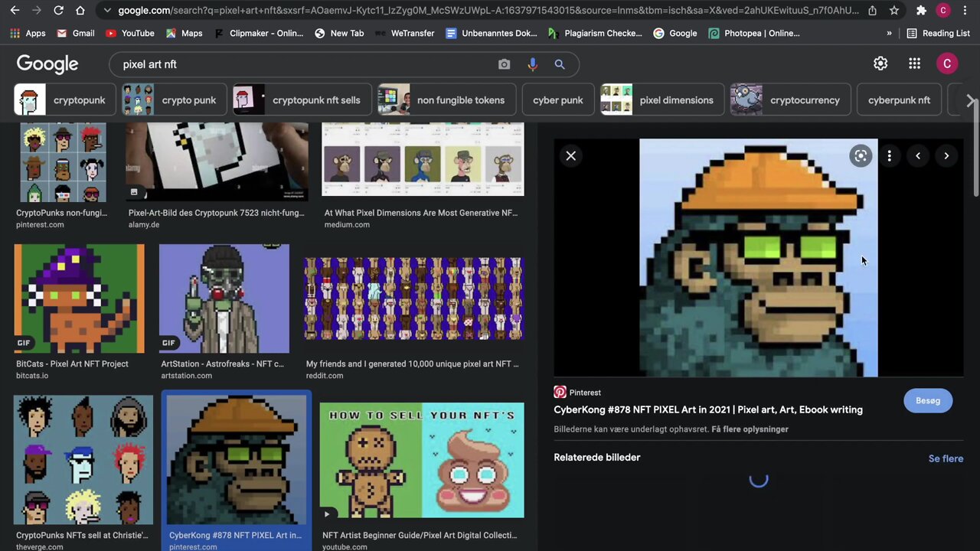
Task: Open BitCats pixel art GIF thumbnail
Action: coord(79,298)
